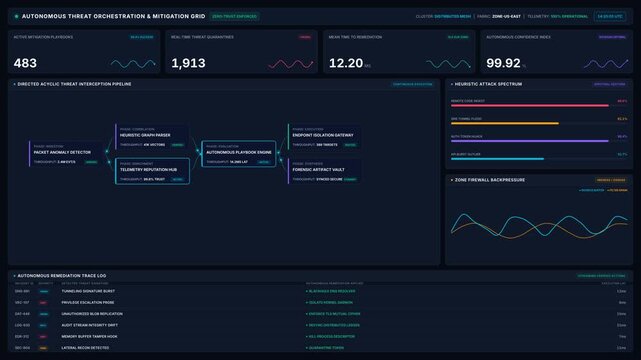The image size is (641, 360).
Task: Click the status badge on the Telemetry Reputation Hub node
Action: (x=177, y=179)
